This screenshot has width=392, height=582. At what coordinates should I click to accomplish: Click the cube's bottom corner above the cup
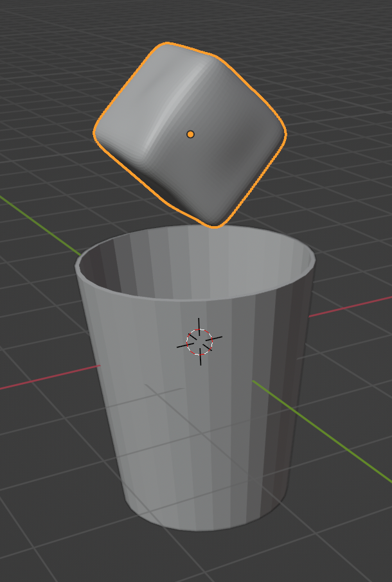[x=214, y=224]
